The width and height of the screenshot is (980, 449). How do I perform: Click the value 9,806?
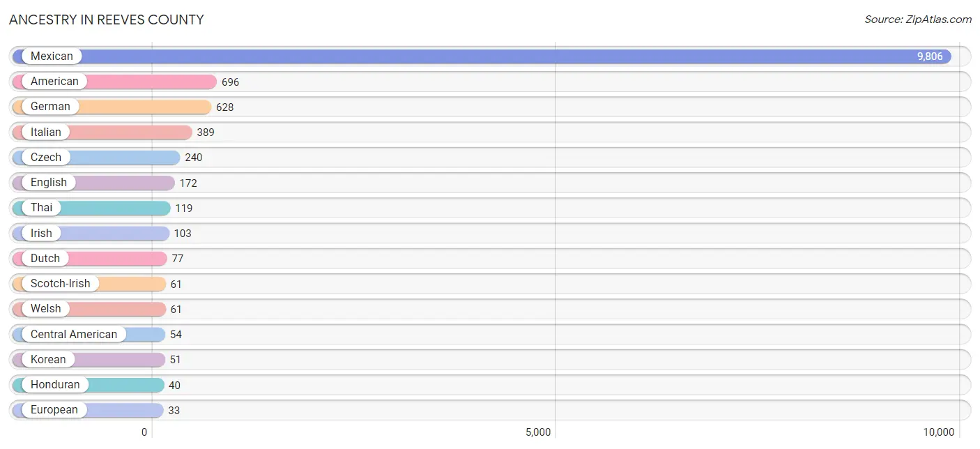pyautogui.click(x=930, y=56)
